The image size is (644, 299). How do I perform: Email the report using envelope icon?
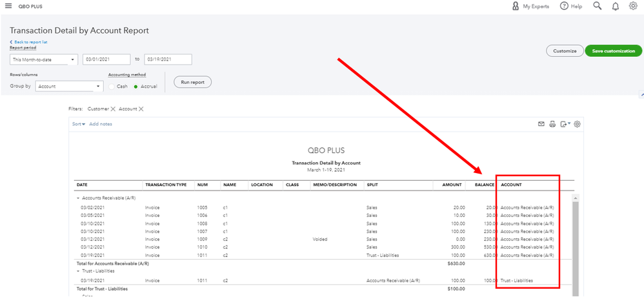pyautogui.click(x=541, y=124)
